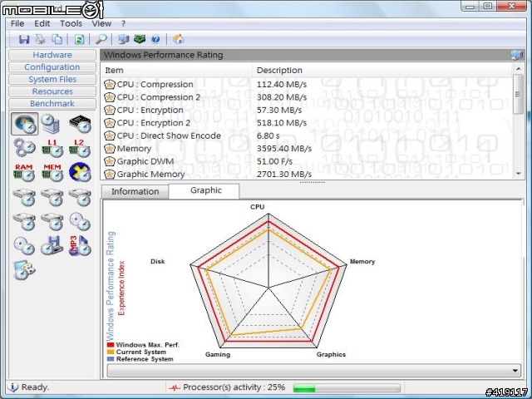Open the Benchmark section
The image size is (532, 399).
tap(52, 104)
